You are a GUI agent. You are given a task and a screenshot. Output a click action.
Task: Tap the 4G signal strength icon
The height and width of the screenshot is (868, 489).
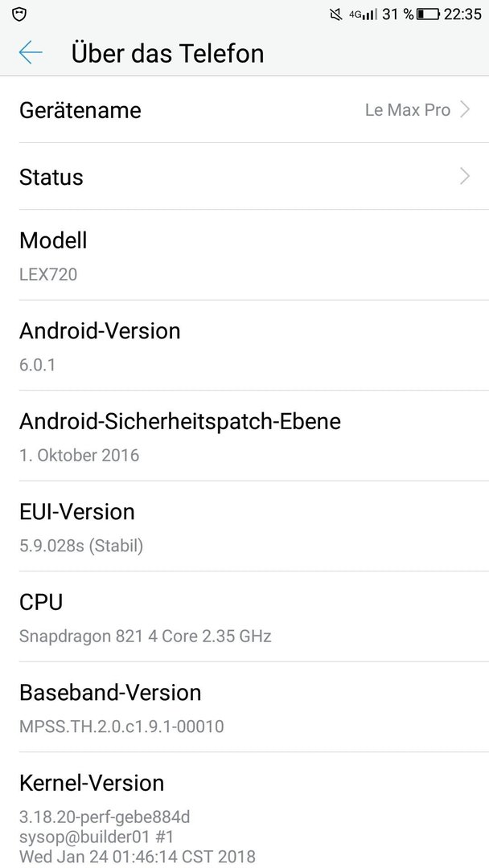[364, 14]
